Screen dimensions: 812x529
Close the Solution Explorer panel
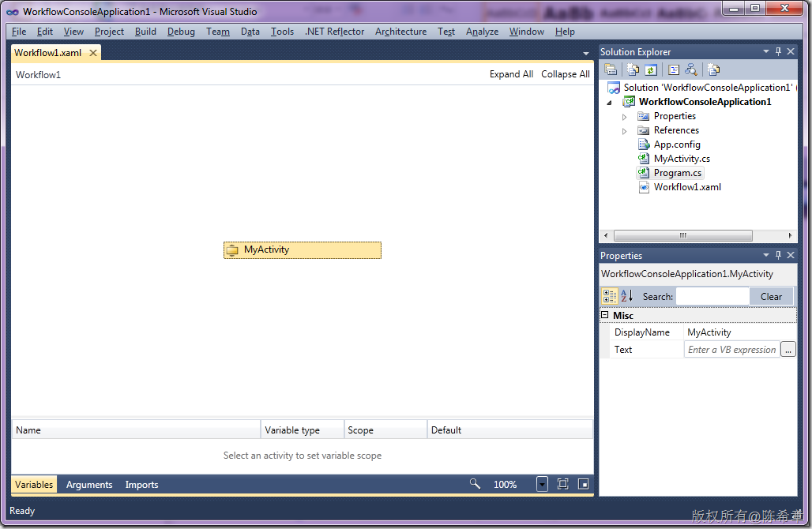tap(791, 51)
